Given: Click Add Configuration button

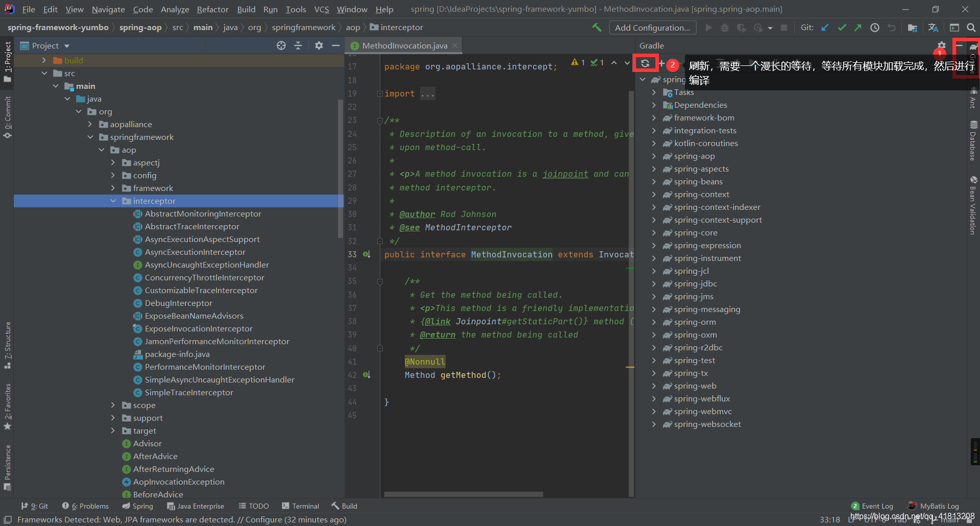Looking at the screenshot, I should [652, 28].
